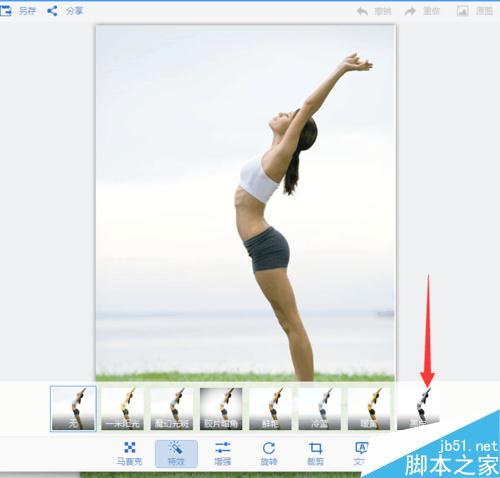The width and height of the screenshot is (500, 478).
Task: Select the 无 no-effect filter thumbnail
Action: point(73,409)
